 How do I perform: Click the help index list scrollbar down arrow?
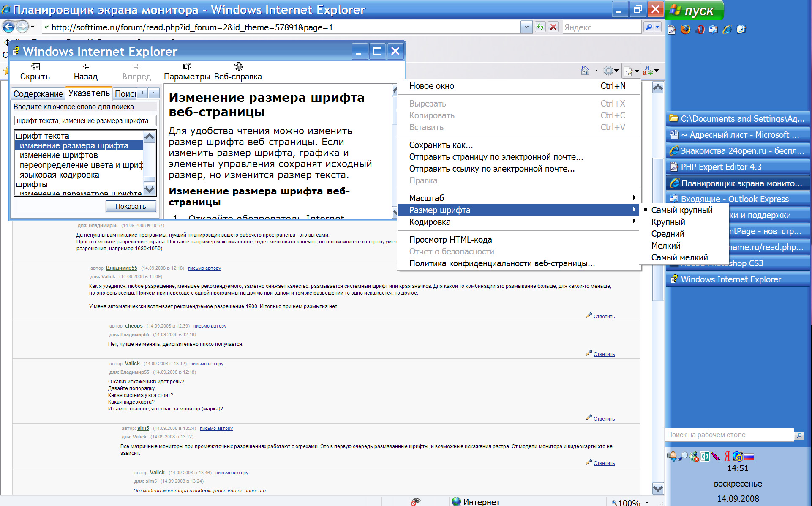coord(150,189)
